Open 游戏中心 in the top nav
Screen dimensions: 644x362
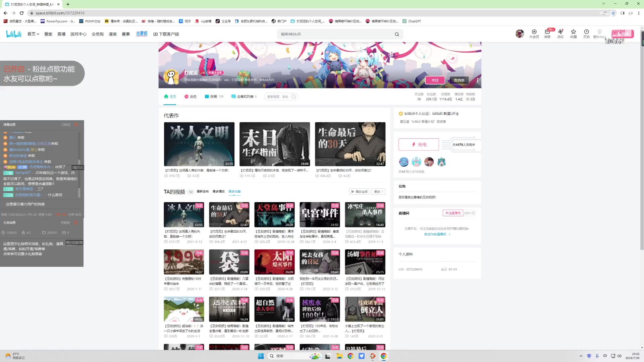click(x=78, y=34)
